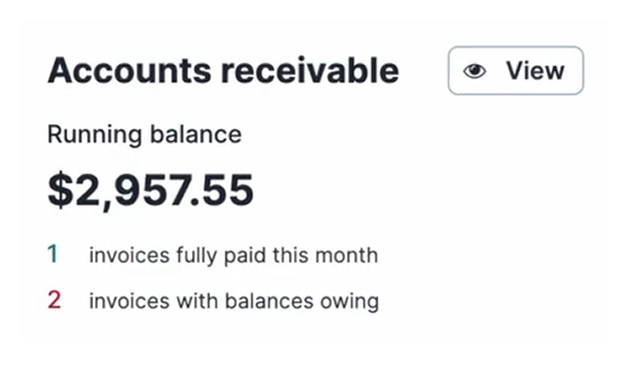Click "balances" in the owing invoices line
The width and height of the screenshot is (628, 383).
269,301
